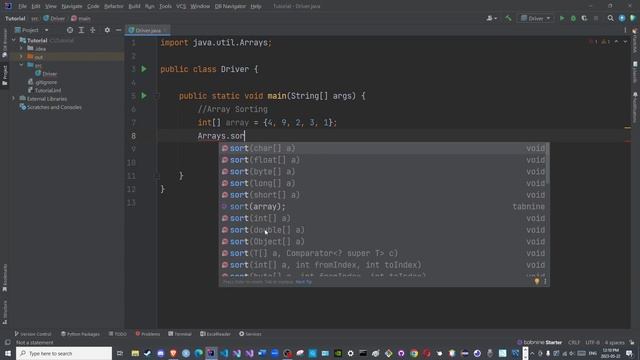Image resolution: width=640 pixels, height=360 pixels.
Task: Open the VCS menu
Action: [181, 6]
